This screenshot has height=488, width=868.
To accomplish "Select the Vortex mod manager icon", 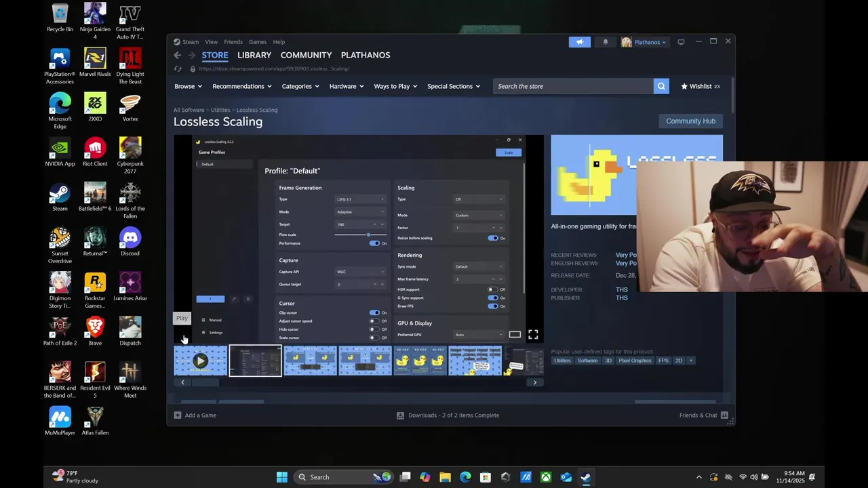I will point(130,108).
